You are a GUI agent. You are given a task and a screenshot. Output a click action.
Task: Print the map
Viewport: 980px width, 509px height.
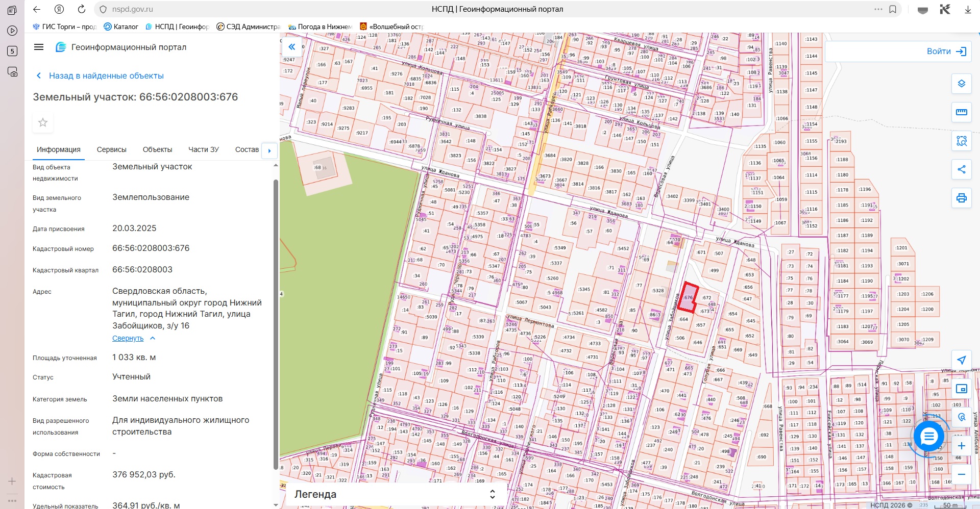tap(961, 198)
